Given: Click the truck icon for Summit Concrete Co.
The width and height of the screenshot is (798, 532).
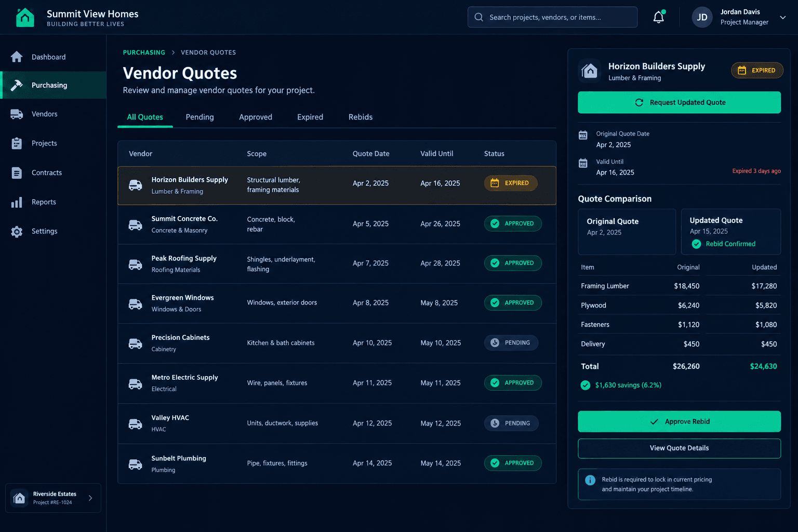Looking at the screenshot, I should [x=136, y=225].
